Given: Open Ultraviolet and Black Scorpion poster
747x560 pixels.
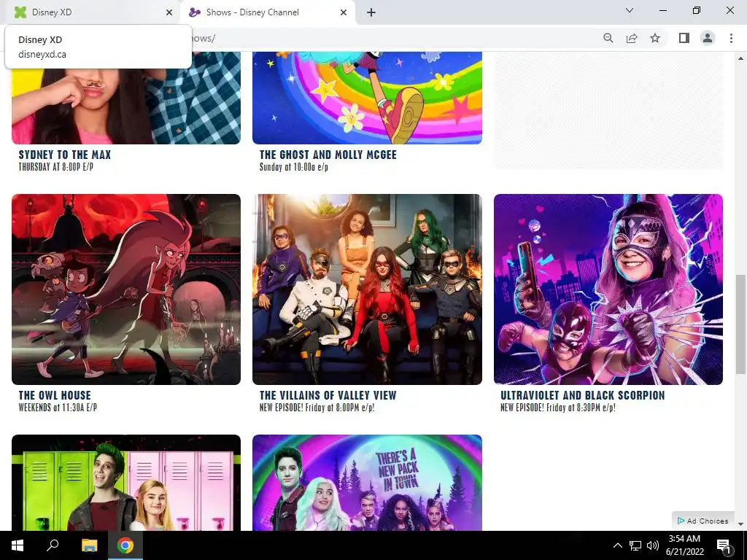Looking at the screenshot, I should tap(608, 289).
